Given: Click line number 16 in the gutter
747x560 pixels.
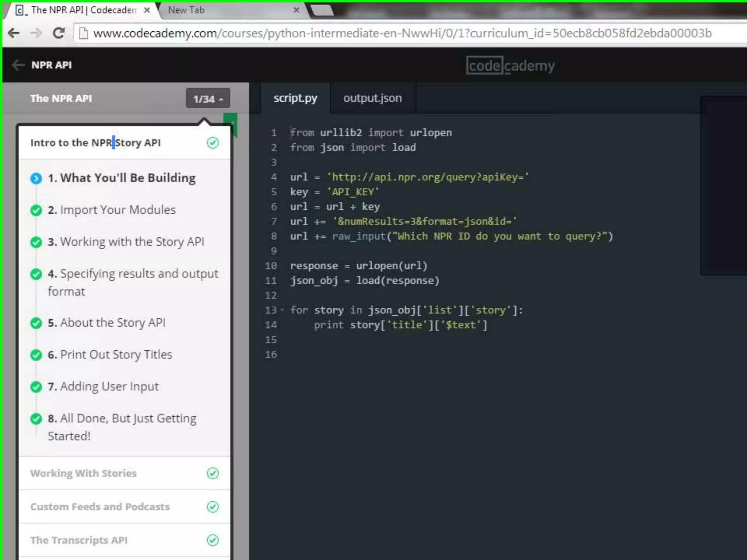Looking at the screenshot, I should [x=271, y=354].
